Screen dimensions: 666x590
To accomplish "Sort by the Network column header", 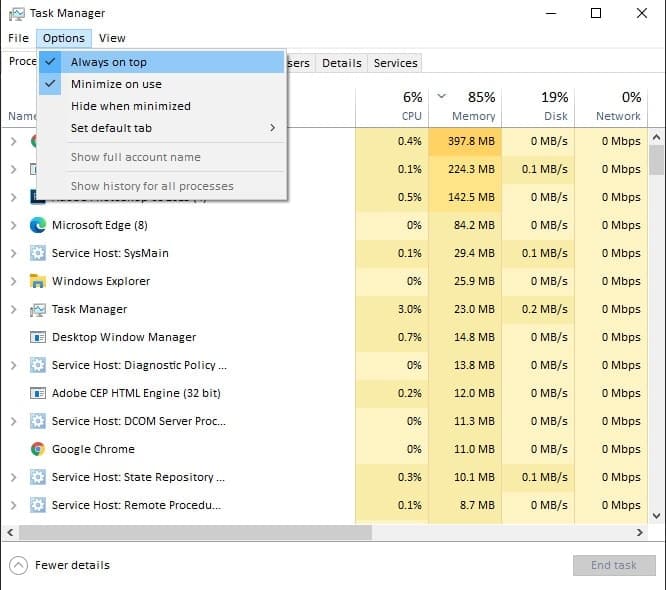I will [611, 106].
